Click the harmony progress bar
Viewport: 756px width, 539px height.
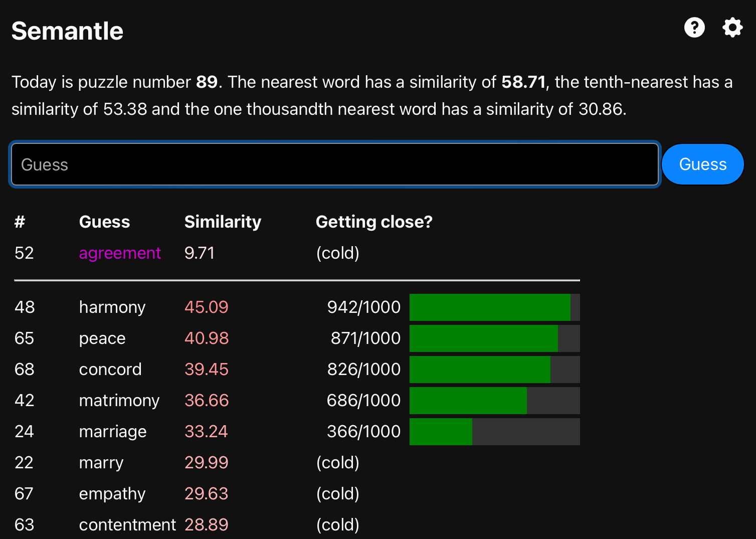pyautogui.click(x=495, y=307)
